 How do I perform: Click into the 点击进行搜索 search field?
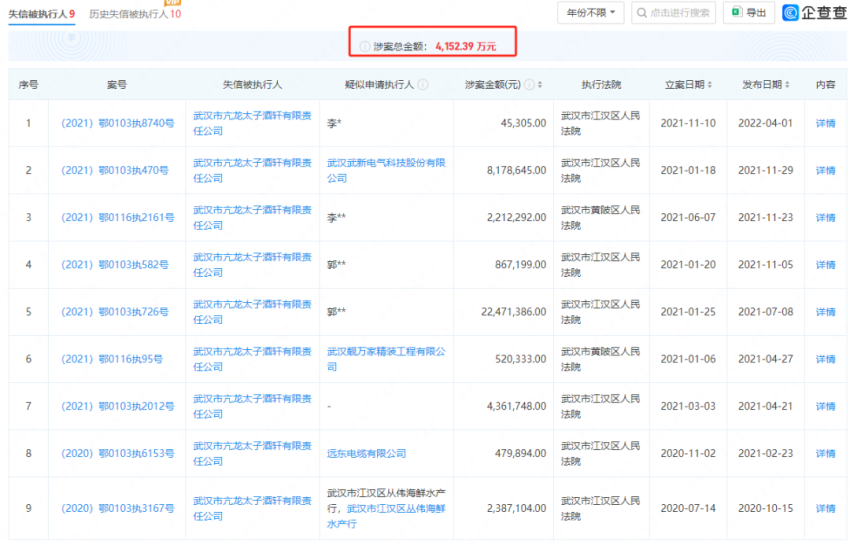click(680, 13)
